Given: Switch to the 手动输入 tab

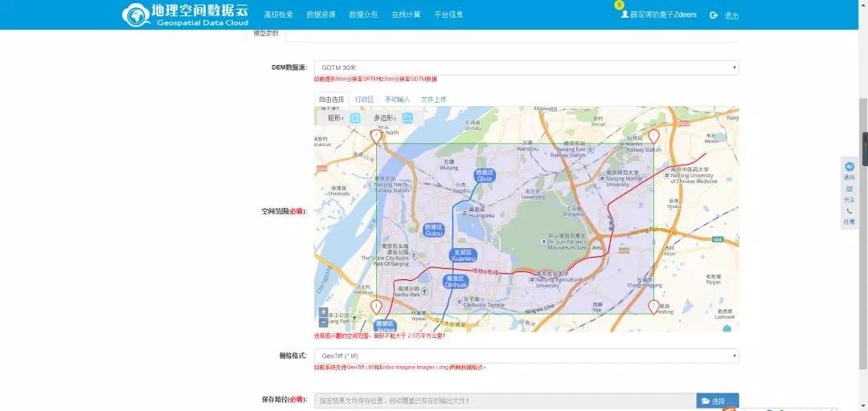Looking at the screenshot, I should [398, 100].
